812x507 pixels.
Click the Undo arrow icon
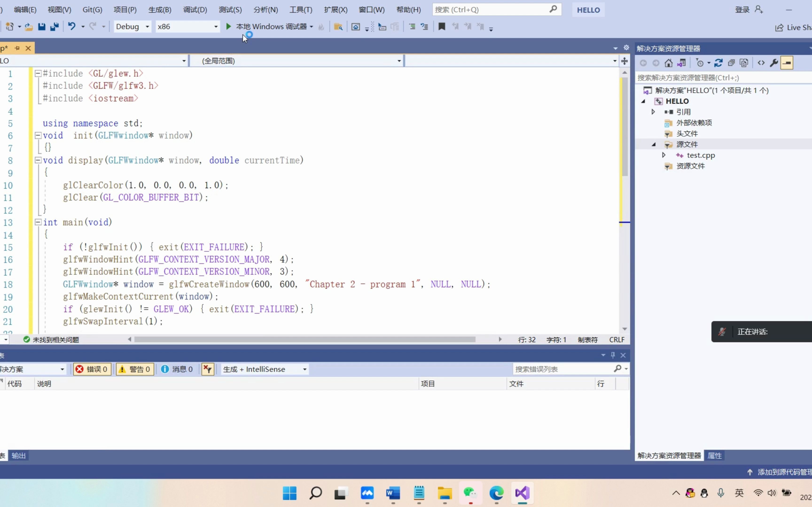[71, 26]
